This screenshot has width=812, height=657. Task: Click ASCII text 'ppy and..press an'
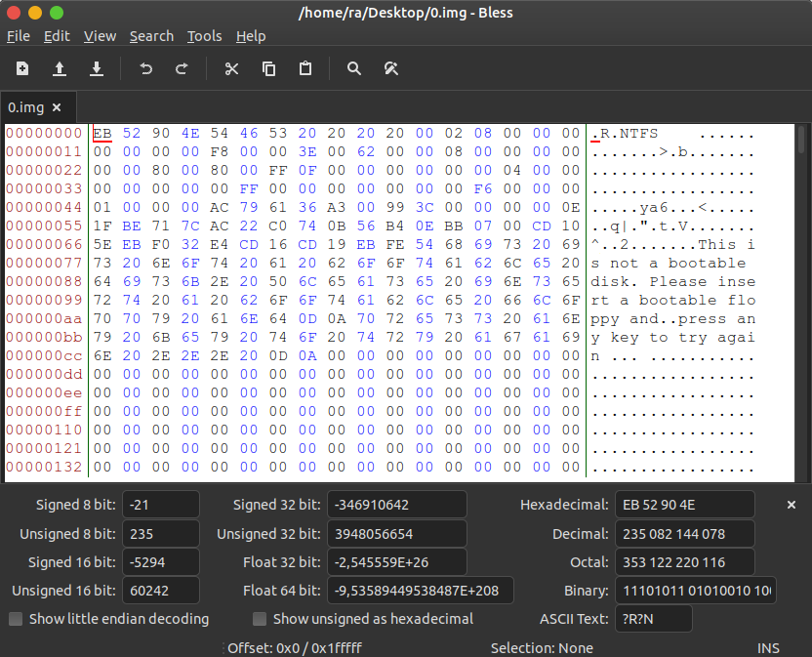(672, 318)
